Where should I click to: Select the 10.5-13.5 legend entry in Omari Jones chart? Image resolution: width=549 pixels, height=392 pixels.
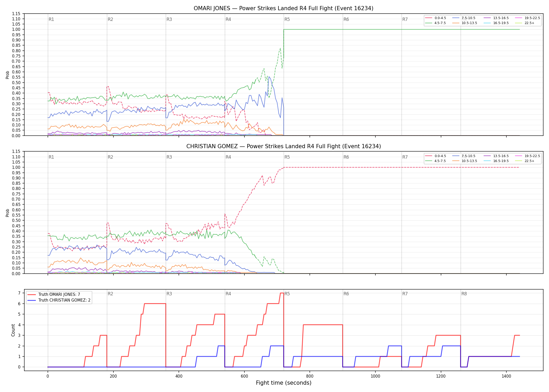[x=465, y=23]
